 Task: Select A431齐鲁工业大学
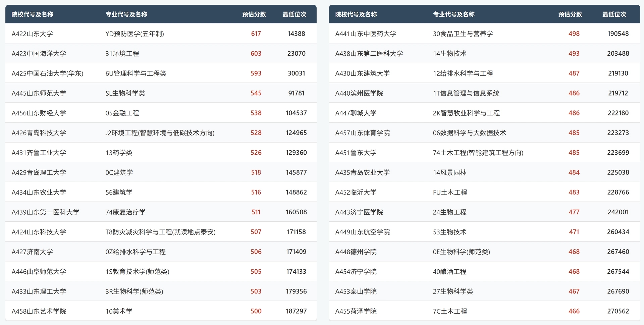[39, 152]
